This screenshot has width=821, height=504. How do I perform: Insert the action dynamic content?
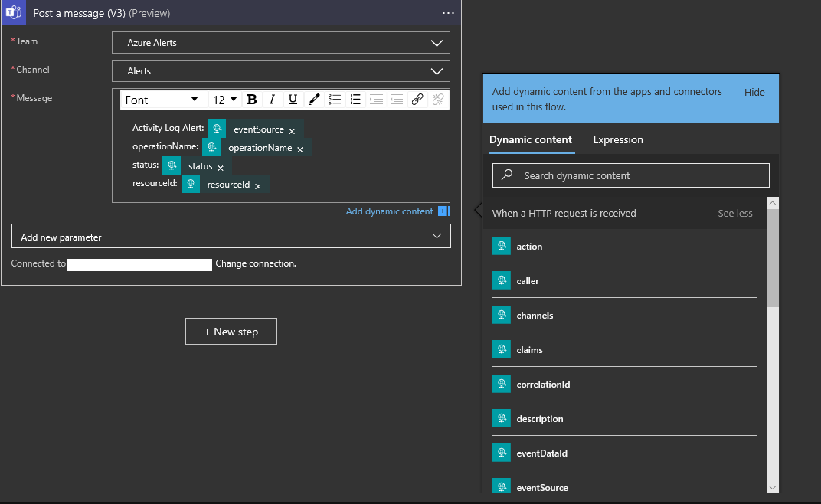click(625, 246)
